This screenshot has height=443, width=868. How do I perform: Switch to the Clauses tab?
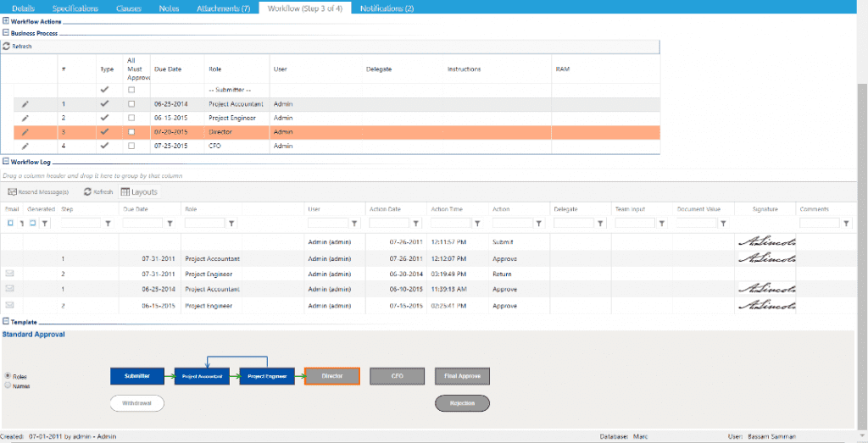click(x=129, y=8)
